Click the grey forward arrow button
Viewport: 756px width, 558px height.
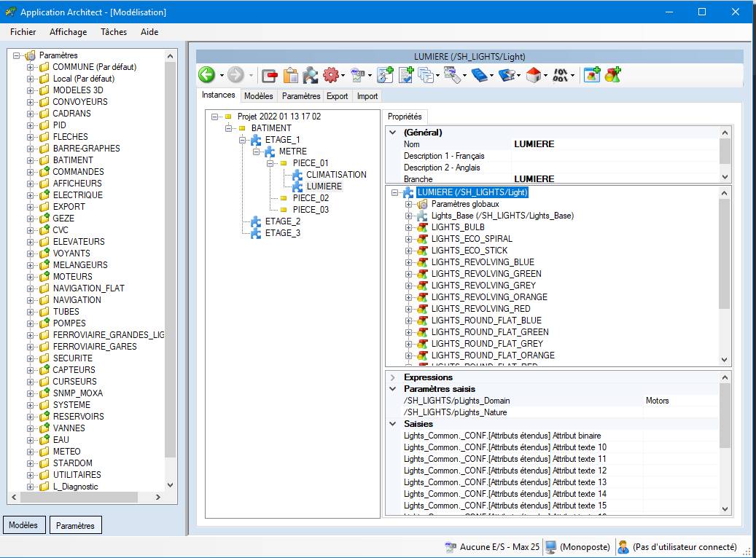coord(235,75)
